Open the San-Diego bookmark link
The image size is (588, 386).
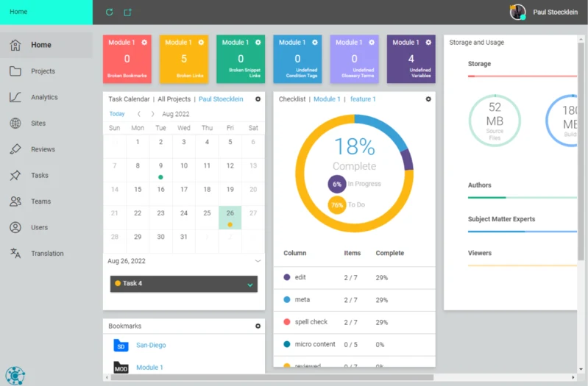click(151, 345)
